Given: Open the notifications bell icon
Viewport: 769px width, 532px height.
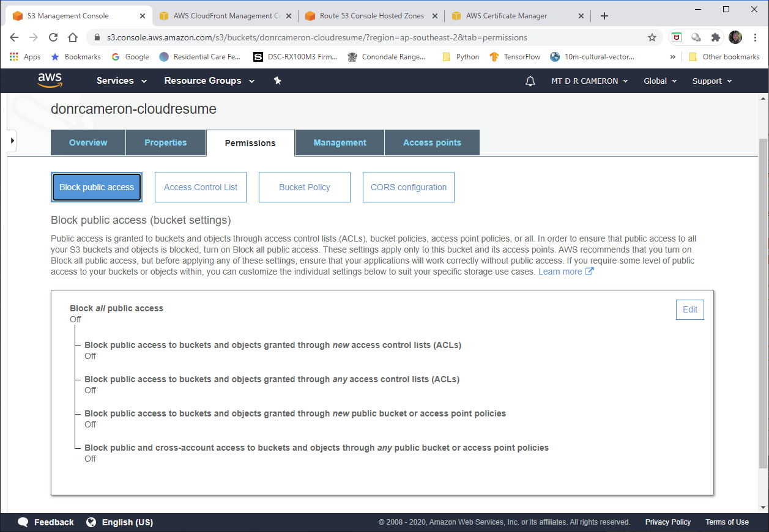Looking at the screenshot, I should click(530, 81).
